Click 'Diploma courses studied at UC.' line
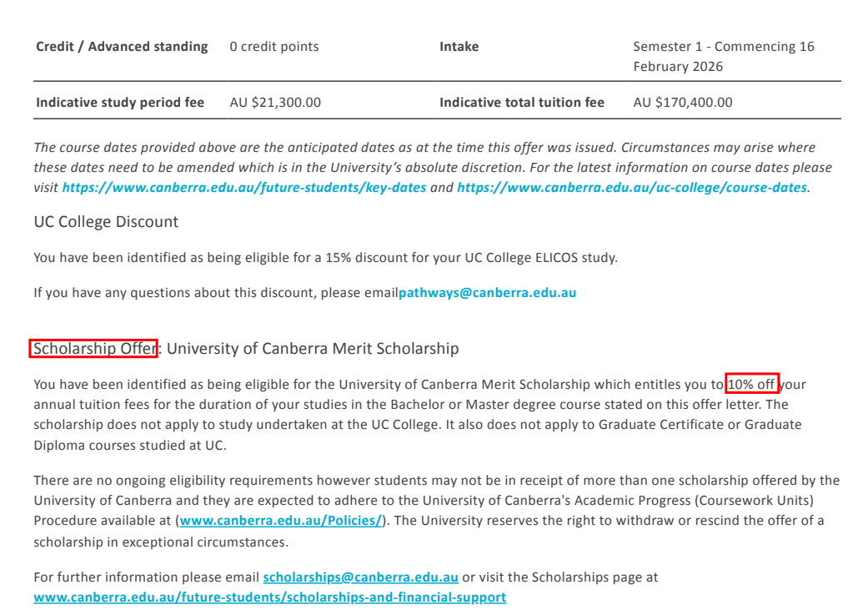 tap(130, 446)
